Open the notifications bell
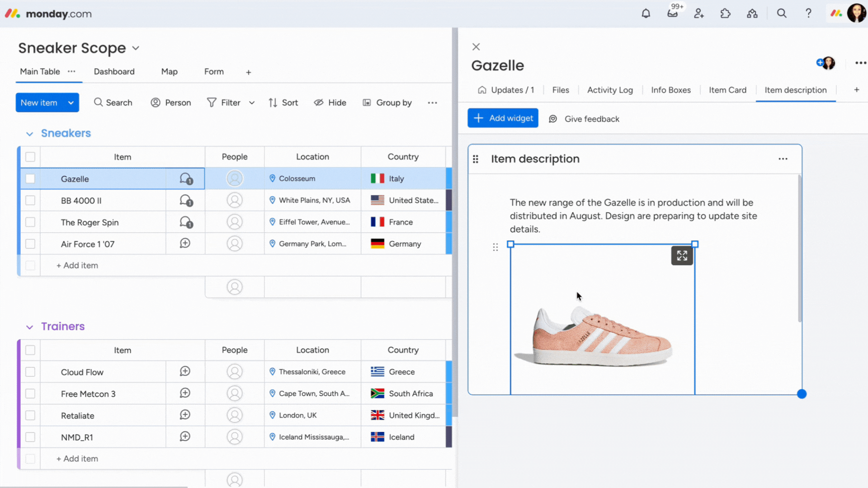The height and width of the screenshot is (488, 868). pos(646,14)
